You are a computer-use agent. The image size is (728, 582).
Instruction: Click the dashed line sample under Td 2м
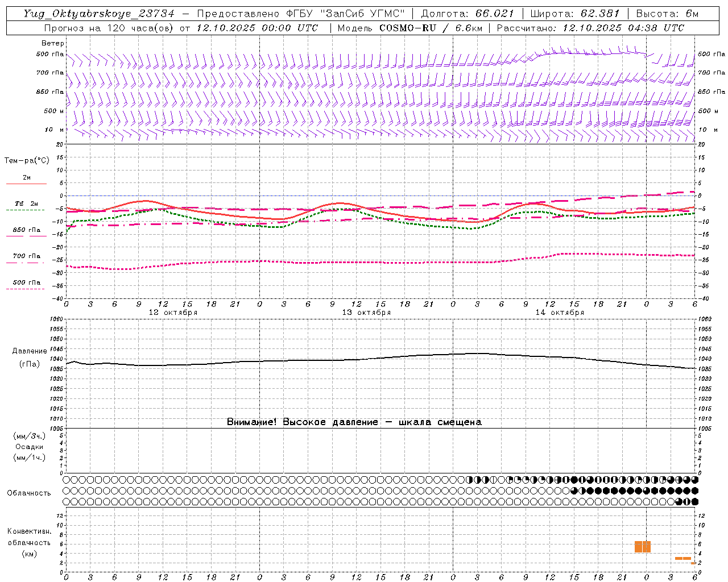click(26, 210)
